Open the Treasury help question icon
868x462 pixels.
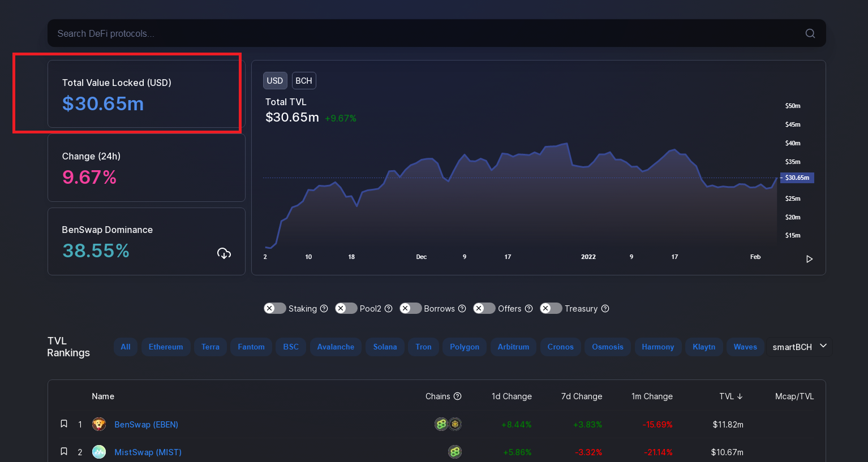coord(605,309)
